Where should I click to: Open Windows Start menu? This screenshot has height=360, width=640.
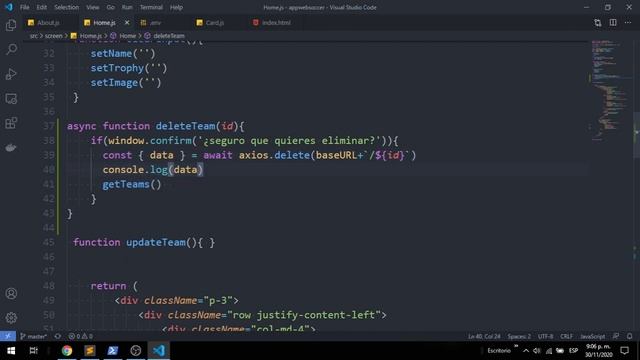[x=11, y=351]
